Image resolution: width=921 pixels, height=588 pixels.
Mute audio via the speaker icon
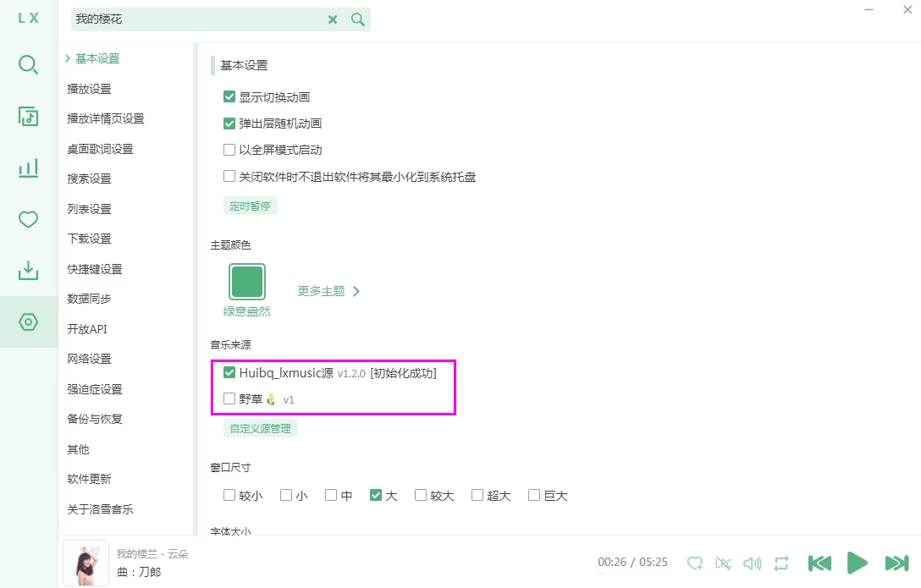(x=753, y=563)
